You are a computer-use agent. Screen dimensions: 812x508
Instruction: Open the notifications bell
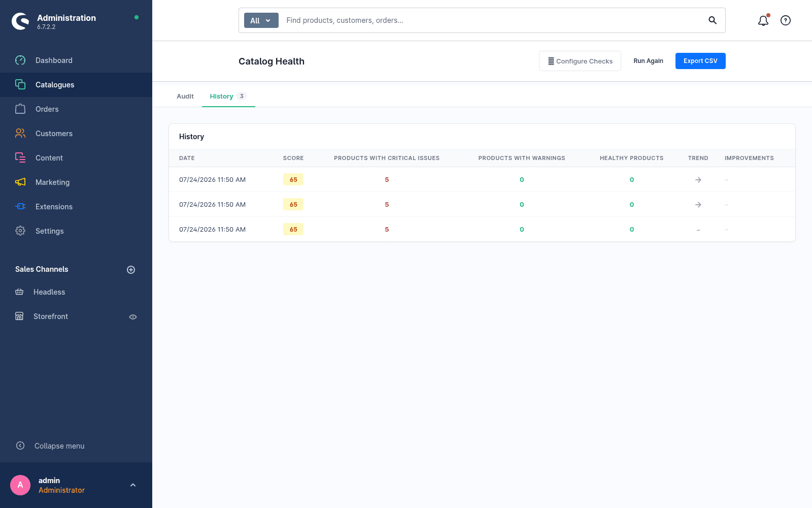[763, 20]
